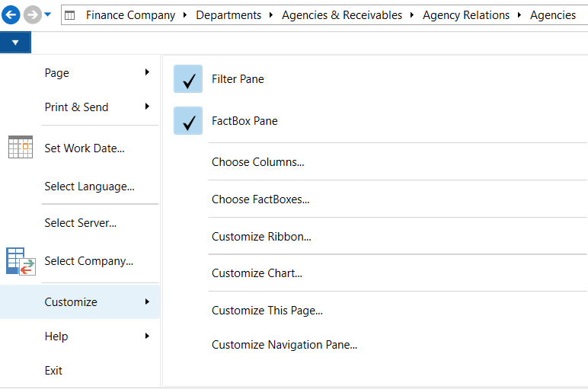
Task: Uncheck the Filter Pane option
Action: (188, 79)
